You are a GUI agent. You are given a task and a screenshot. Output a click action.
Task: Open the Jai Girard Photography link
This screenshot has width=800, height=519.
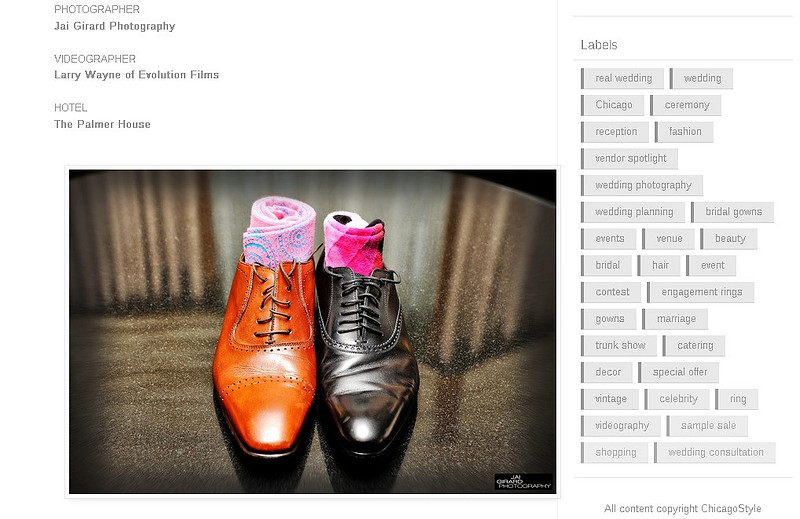coord(114,26)
